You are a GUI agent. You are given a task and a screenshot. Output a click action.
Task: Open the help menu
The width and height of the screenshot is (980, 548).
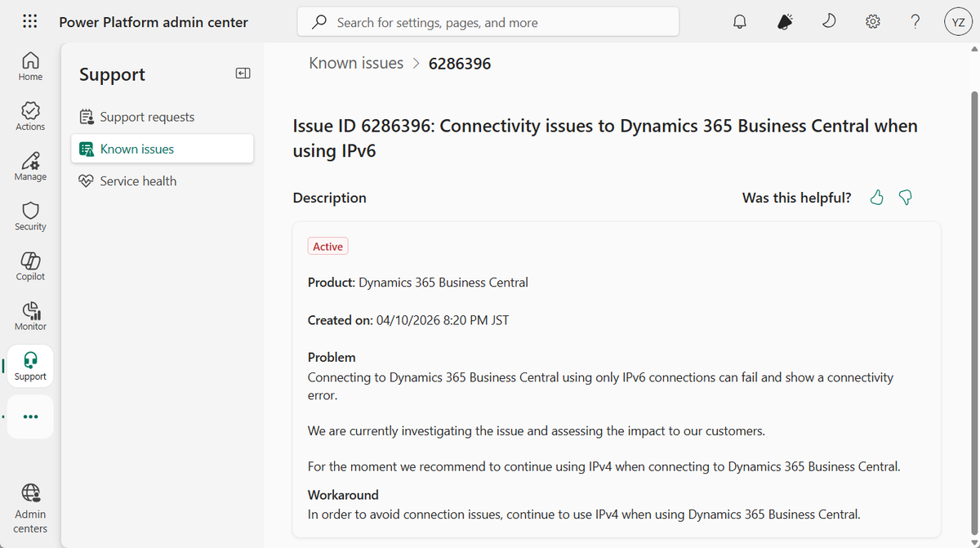click(x=915, y=21)
